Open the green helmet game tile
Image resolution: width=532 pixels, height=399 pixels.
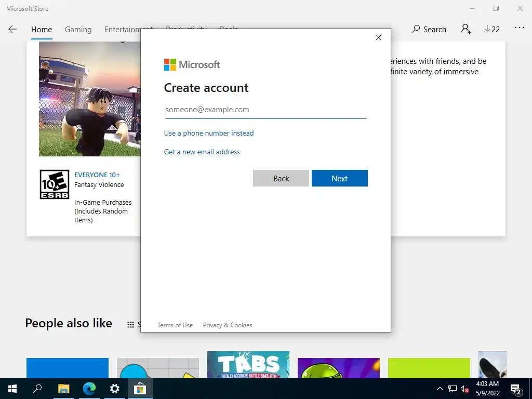point(339,368)
